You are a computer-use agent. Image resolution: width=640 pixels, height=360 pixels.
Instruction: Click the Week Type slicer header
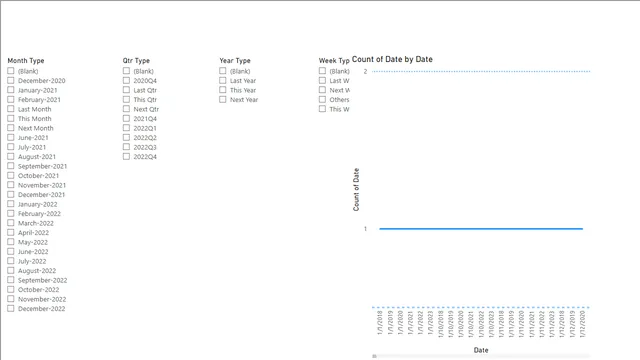click(x=334, y=60)
